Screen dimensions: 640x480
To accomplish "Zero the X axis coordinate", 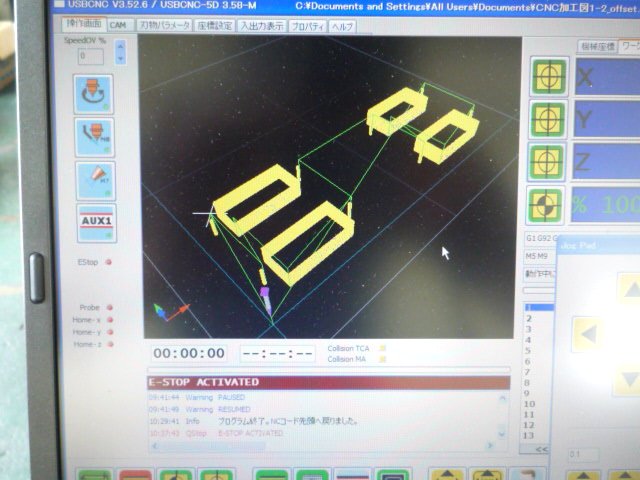I will (x=547, y=77).
